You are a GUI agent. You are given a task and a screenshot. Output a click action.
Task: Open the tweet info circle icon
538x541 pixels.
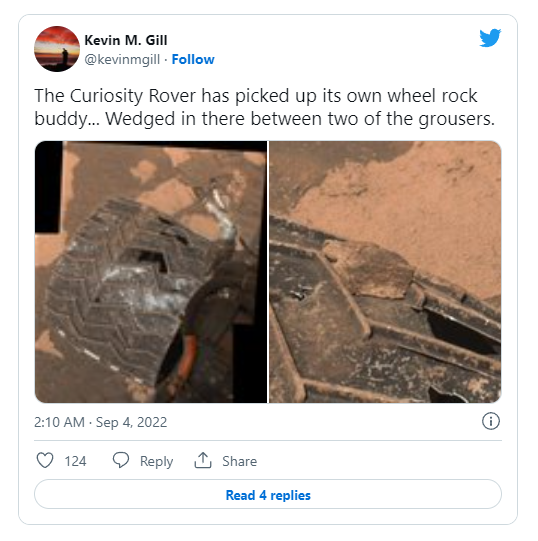tap(491, 421)
